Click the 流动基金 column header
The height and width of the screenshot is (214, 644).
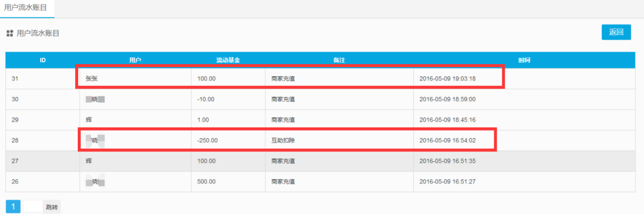[x=228, y=60]
